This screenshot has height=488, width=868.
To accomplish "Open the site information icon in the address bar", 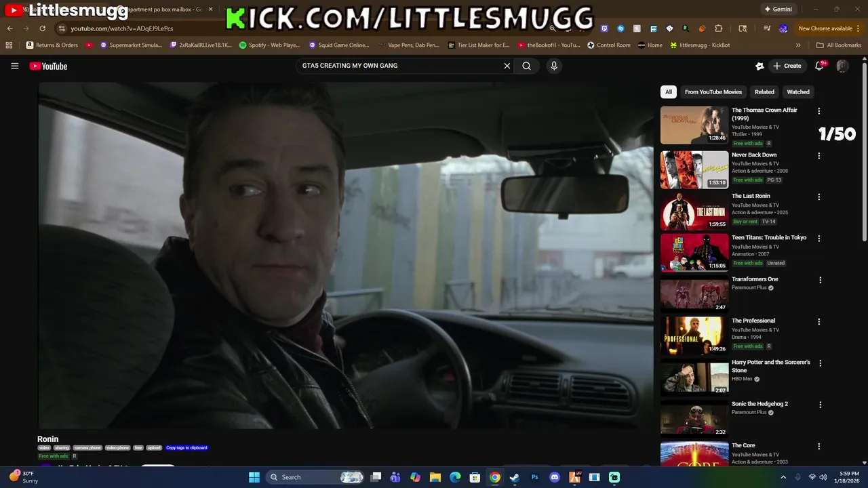I will [62, 28].
